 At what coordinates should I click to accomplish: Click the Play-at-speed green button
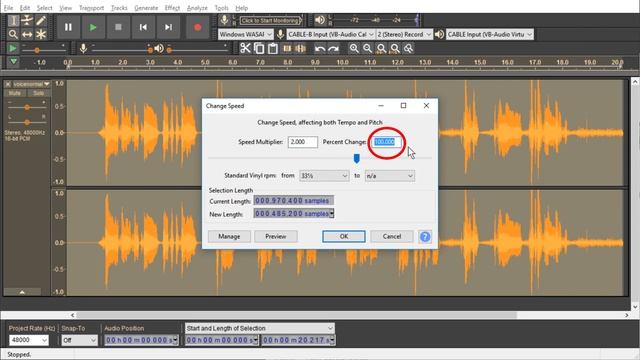coord(13,49)
